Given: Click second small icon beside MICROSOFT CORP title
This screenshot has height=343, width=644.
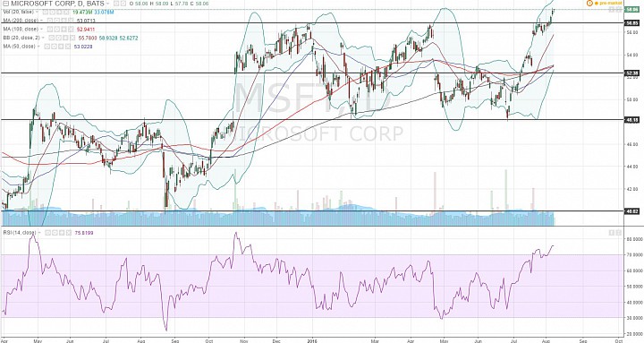Looking at the screenshot, I should coord(123,4).
